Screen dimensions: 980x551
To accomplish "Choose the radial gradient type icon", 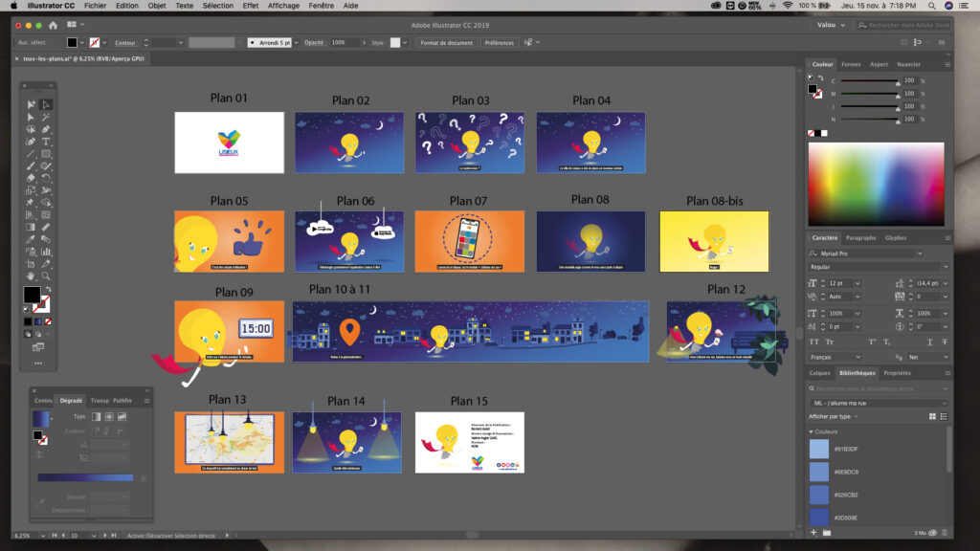I will (x=108, y=417).
